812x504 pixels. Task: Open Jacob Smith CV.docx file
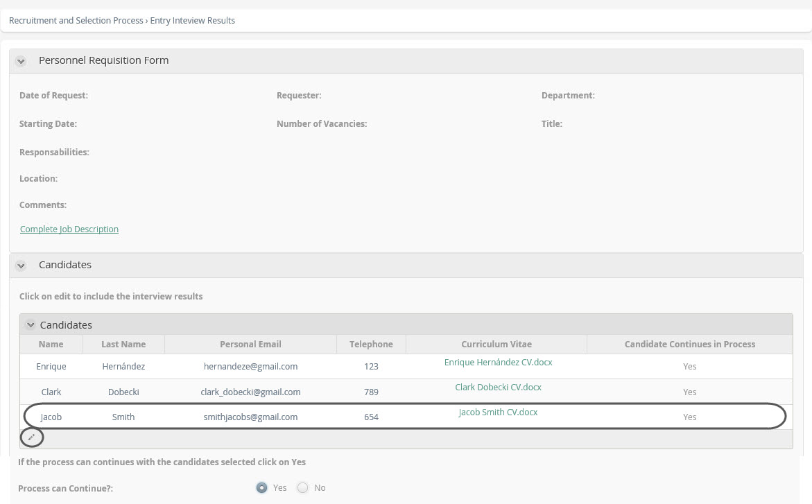(x=498, y=412)
